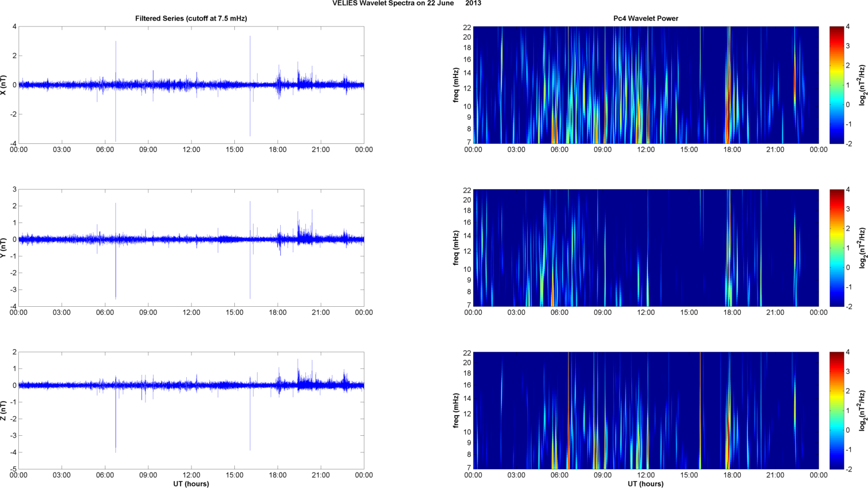Click the VELIES Wavelet Spectra figure title
The width and height of the screenshot is (868, 488).
407,3
